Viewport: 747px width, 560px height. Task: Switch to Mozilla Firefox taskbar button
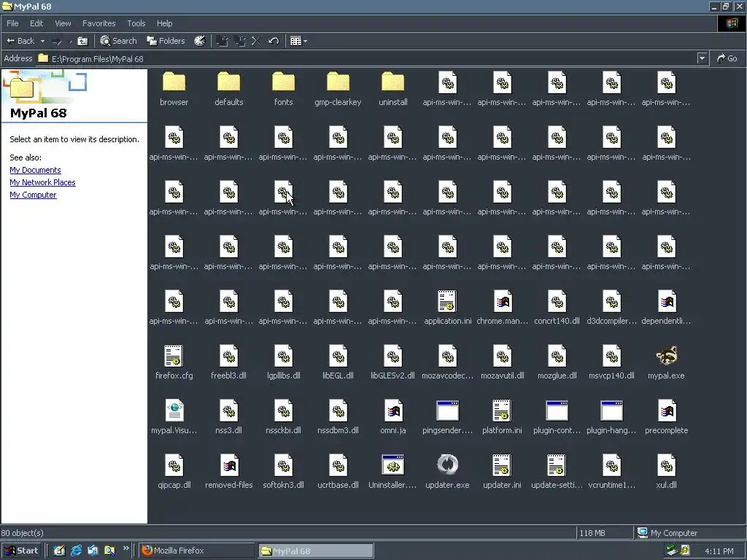point(196,551)
